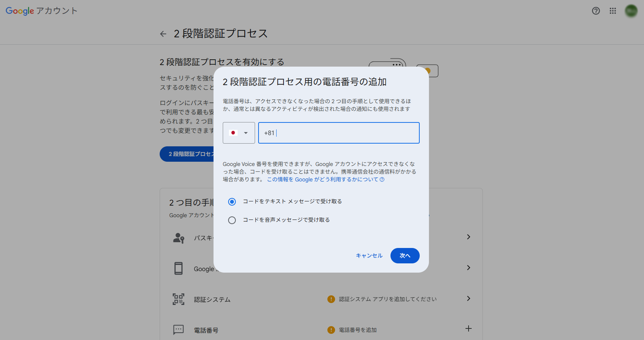
Task: Click the warning icon beside 認証システム アプリを追加してください
Action: click(331, 299)
